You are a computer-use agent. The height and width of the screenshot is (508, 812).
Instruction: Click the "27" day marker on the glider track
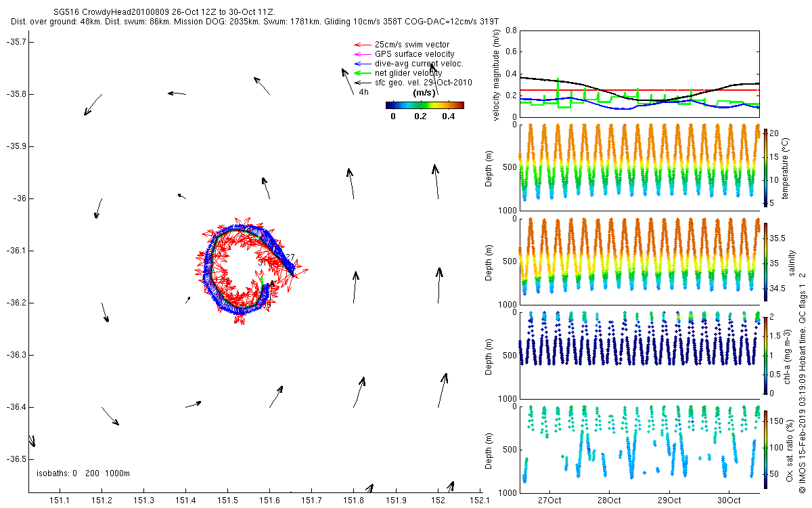[x=290, y=257]
